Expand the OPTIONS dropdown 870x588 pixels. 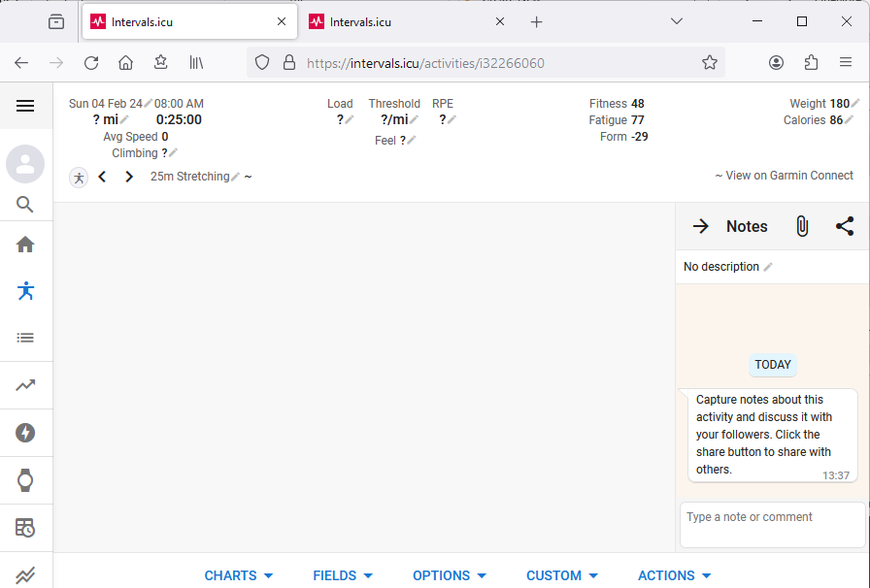click(450, 575)
